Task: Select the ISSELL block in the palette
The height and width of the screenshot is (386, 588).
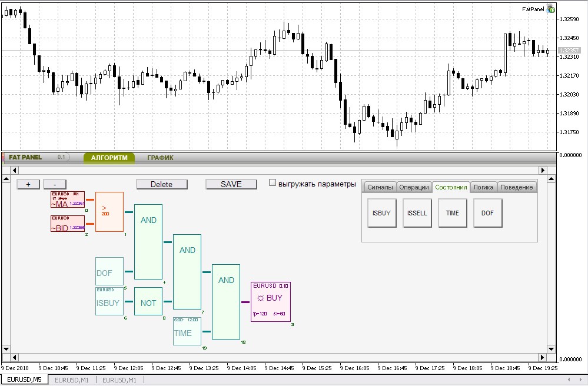Action: click(x=417, y=214)
